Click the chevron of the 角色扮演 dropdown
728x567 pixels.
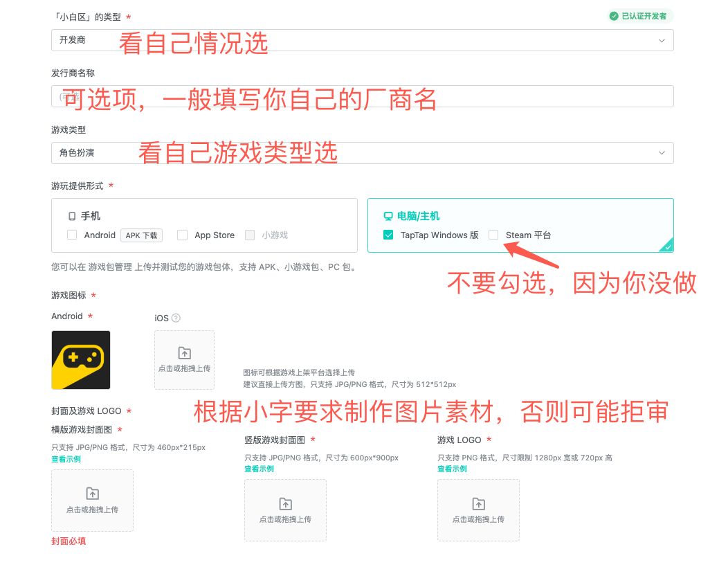(x=662, y=153)
